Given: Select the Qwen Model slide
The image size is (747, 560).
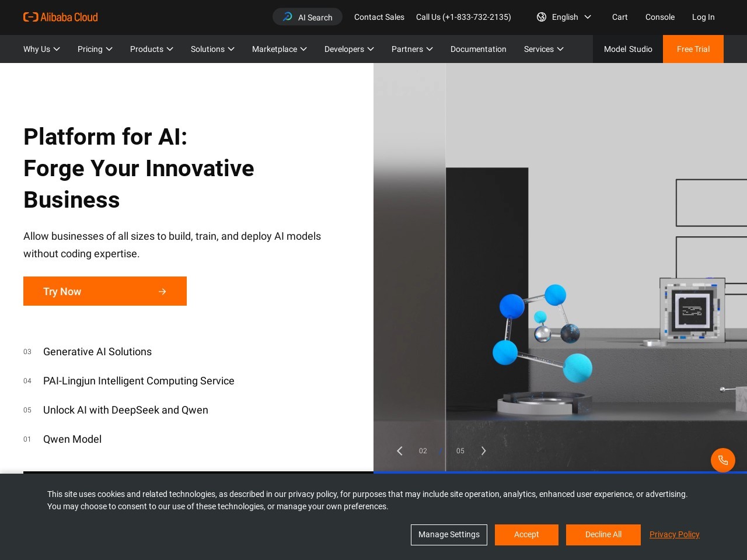Looking at the screenshot, I should pyautogui.click(x=72, y=439).
